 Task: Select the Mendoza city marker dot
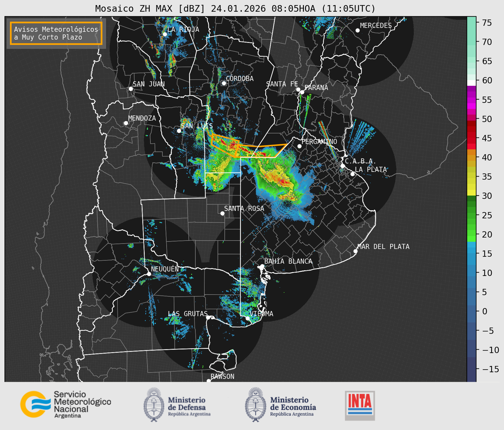[126, 123]
